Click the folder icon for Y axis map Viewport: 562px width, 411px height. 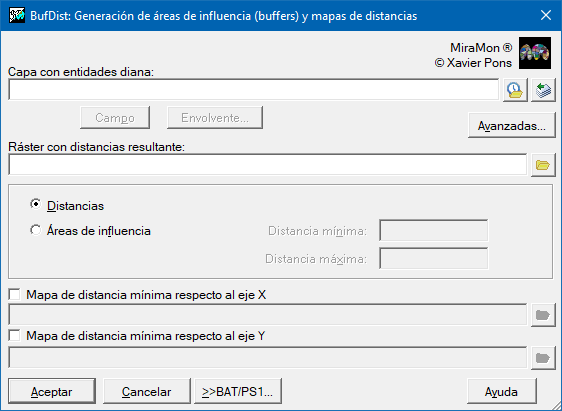tap(543, 357)
